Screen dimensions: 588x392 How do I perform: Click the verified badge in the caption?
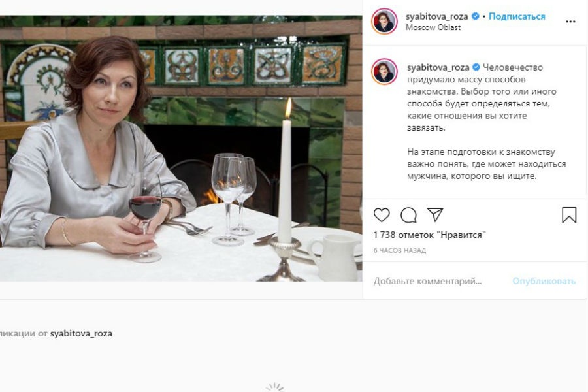pos(476,67)
